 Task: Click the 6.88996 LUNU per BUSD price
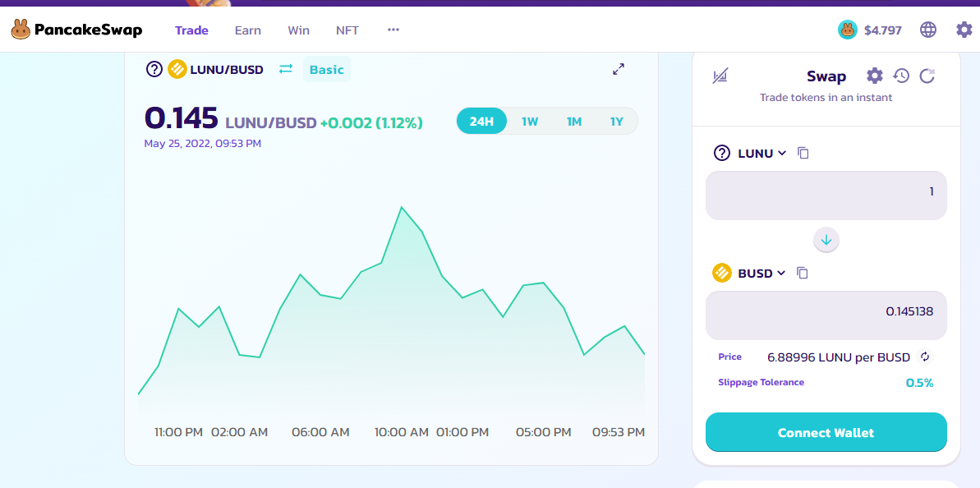[839, 357]
